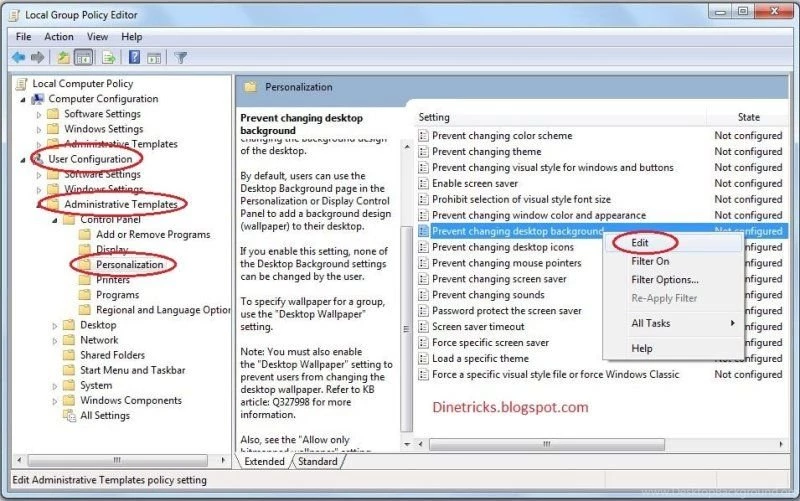Click the Start Menu and Taskbar folder icon
The image size is (800, 501).
69,370
